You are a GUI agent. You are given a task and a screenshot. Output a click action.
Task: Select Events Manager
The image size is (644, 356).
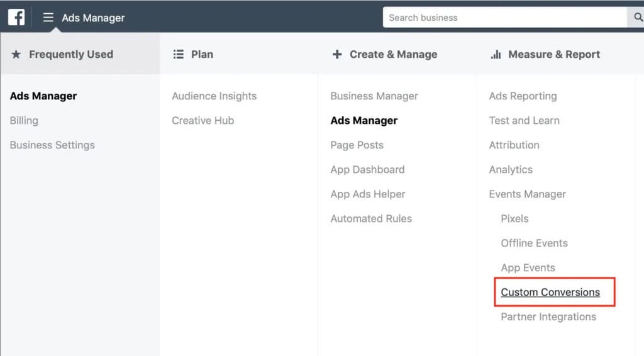(528, 194)
